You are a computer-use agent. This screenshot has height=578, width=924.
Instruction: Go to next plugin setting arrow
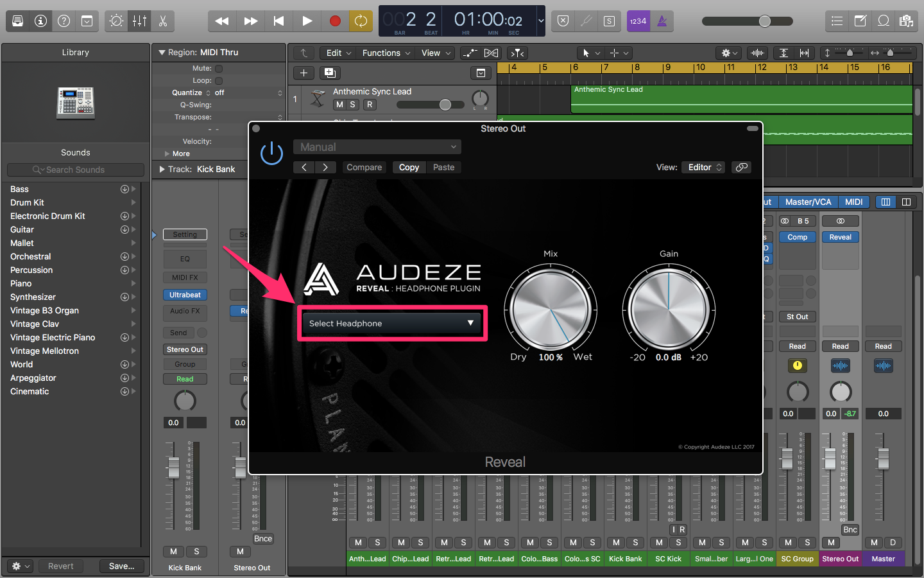(x=325, y=167)
